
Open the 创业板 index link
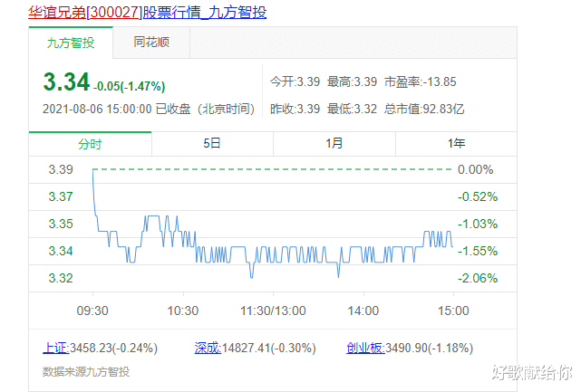pyautogui.click(x=365, y=348)
